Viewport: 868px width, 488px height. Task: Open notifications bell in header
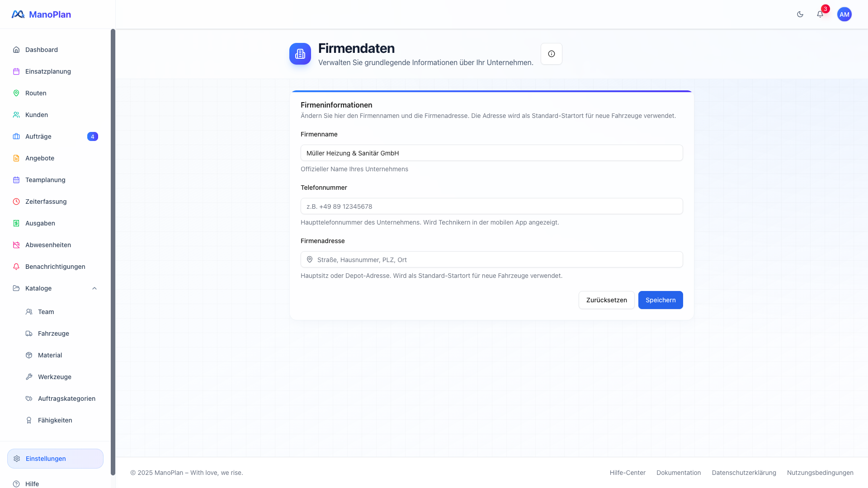click(x=820, y=14)
